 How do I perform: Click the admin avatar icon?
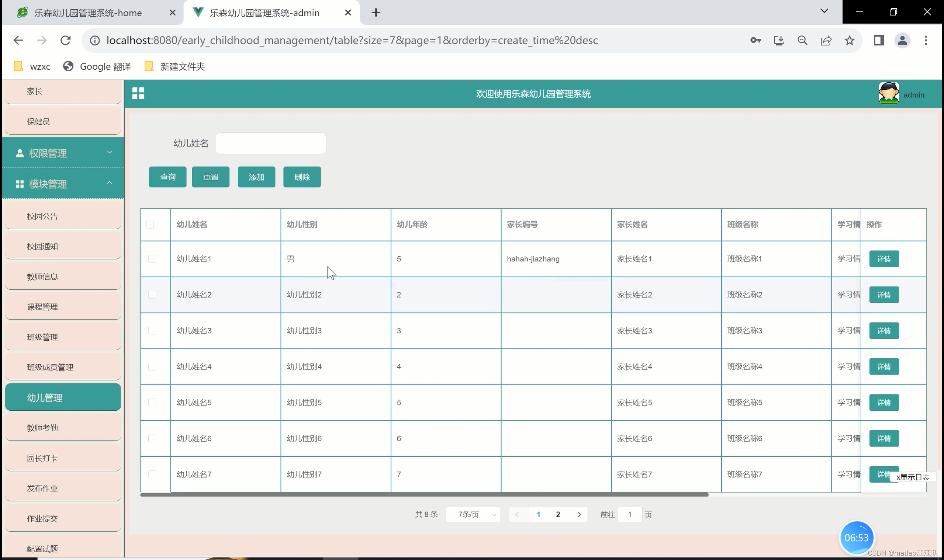point(889,93)
